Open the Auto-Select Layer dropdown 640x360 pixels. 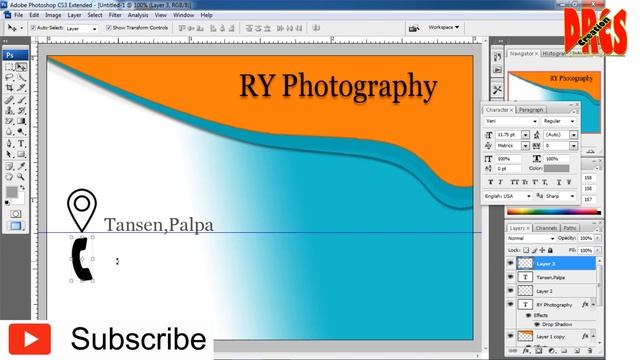[81, 29]
